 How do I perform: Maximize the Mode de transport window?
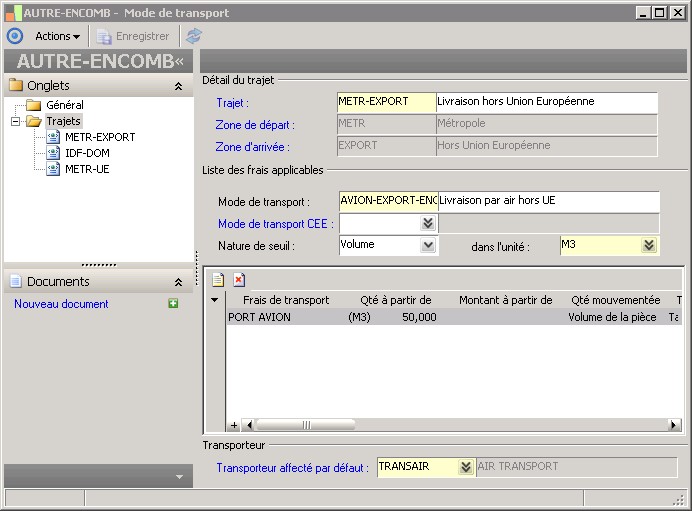pyautogui.click(x=660, y=13)
